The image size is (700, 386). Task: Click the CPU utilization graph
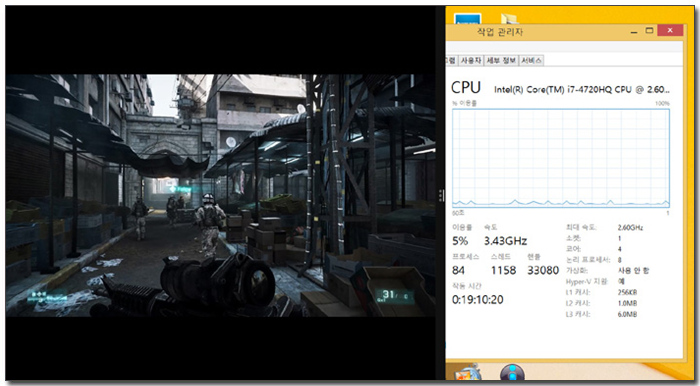(561, 158)
